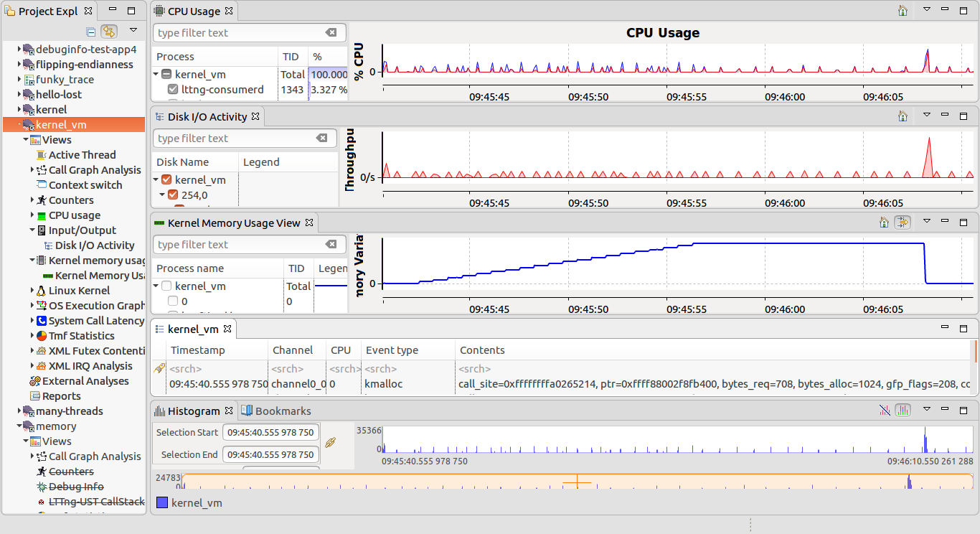The image size is (980, 534).
Task: Check the kernel_vm checkbox in Kernel Memory
Action: 166,286
